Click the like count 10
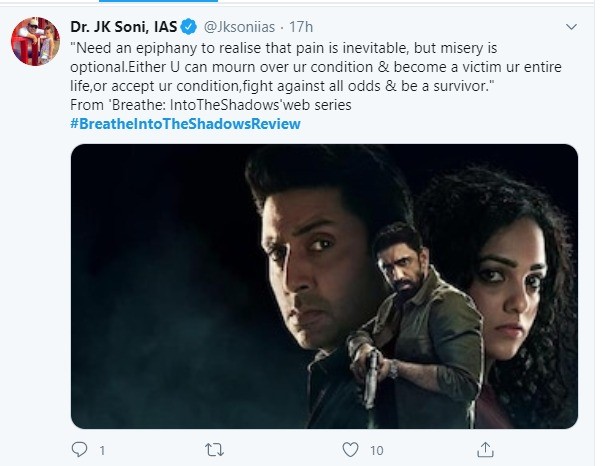The height and width of the screenshot is (466, 610). [x=376, y=450]
